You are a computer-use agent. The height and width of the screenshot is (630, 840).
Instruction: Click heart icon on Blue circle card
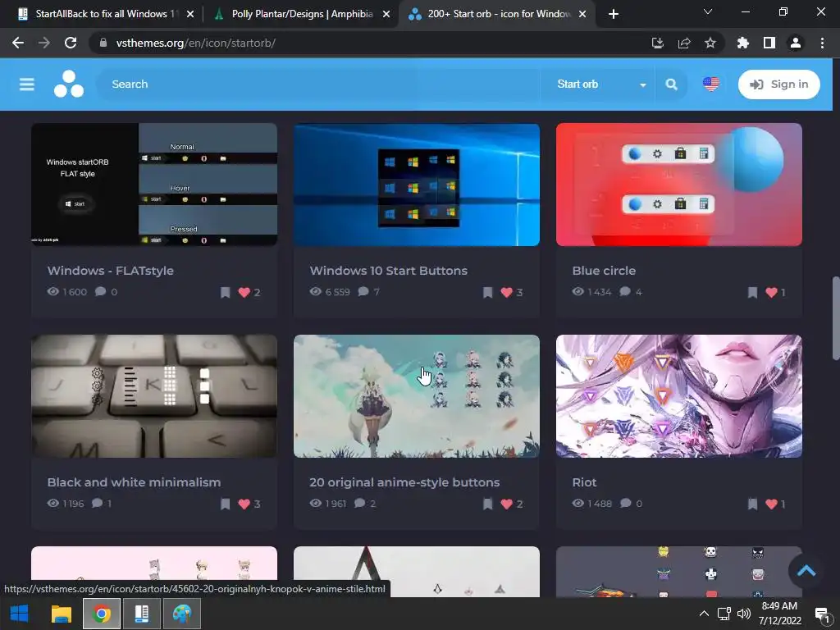(771, 292)
